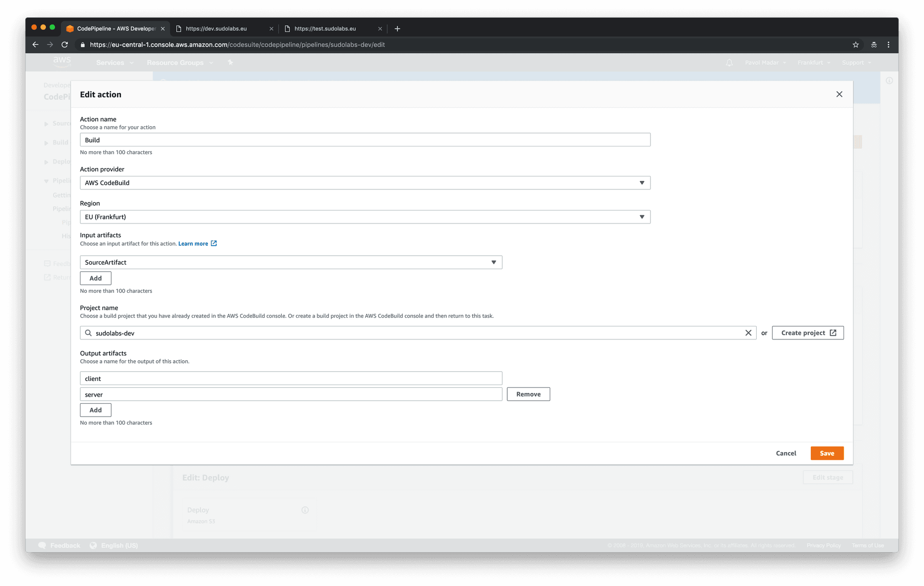Image resolution: width=924 pixels, height=586 pixels.
Task: Reload the page with refresh icon
Action: [65, 45]
